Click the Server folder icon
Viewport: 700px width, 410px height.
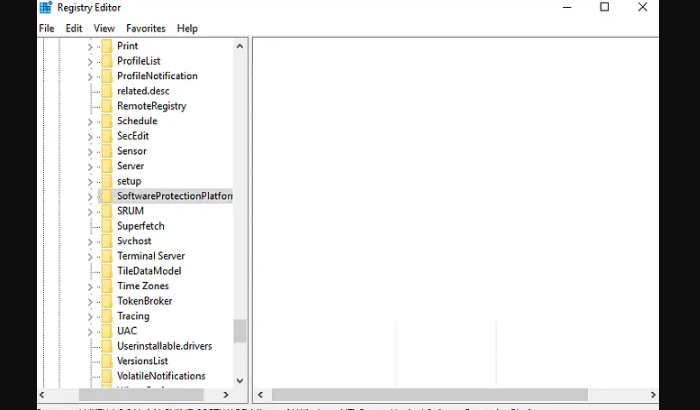pos(107,166)
